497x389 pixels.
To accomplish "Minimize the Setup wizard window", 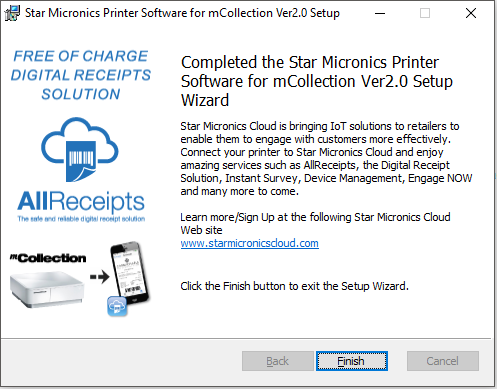I will [x=380, y=13].
